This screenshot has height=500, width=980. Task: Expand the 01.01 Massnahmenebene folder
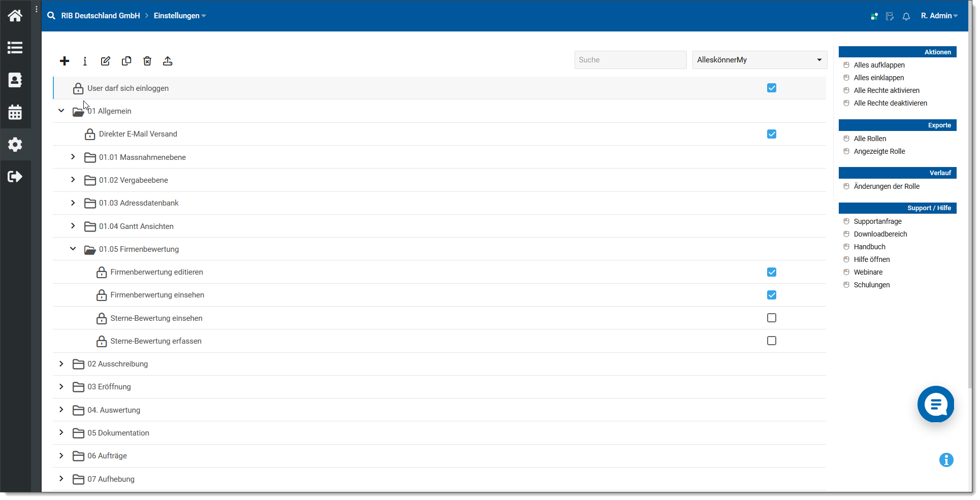click(x=73, y=157)
